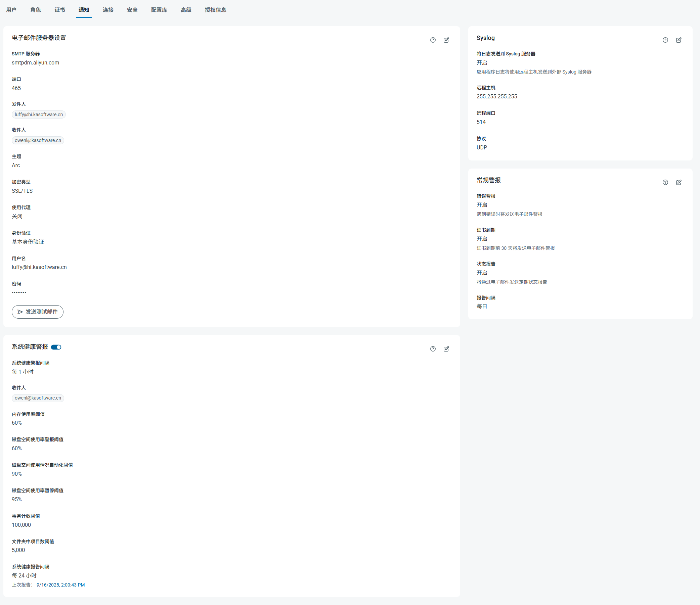This screenshot has height=605, width=700.
Task: Open help for system health alerts
Action: tap(433, 349)
